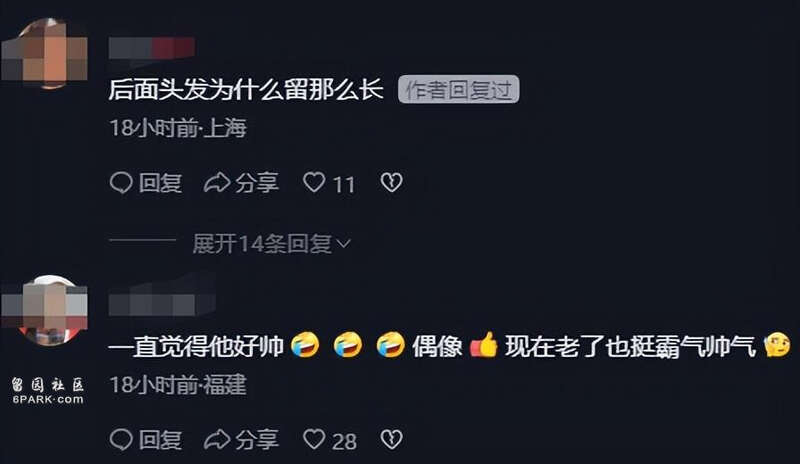This screenshot has width=800, height=464.
Task: Select comment text 后面头发为什么留那么长
Action: tap(246, 90)
